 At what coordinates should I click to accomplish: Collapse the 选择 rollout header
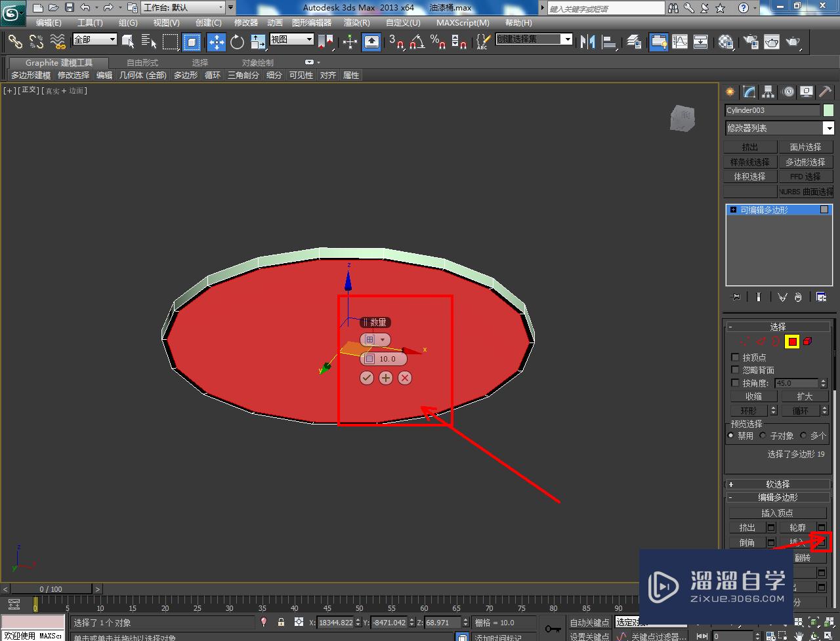coord(778,327)
